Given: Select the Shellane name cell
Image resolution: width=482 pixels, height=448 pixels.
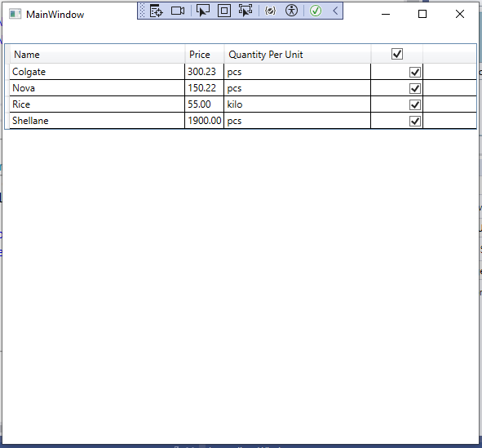Looking at the screenshot, I should [x=97, y=121].
